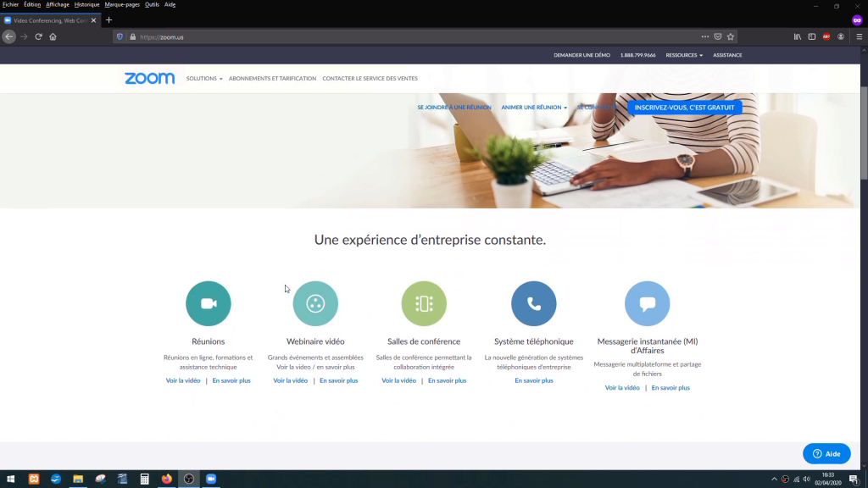Click Inscrivez-vous, c'est gratuit button
Screen dimensions: 868x488
684,108
